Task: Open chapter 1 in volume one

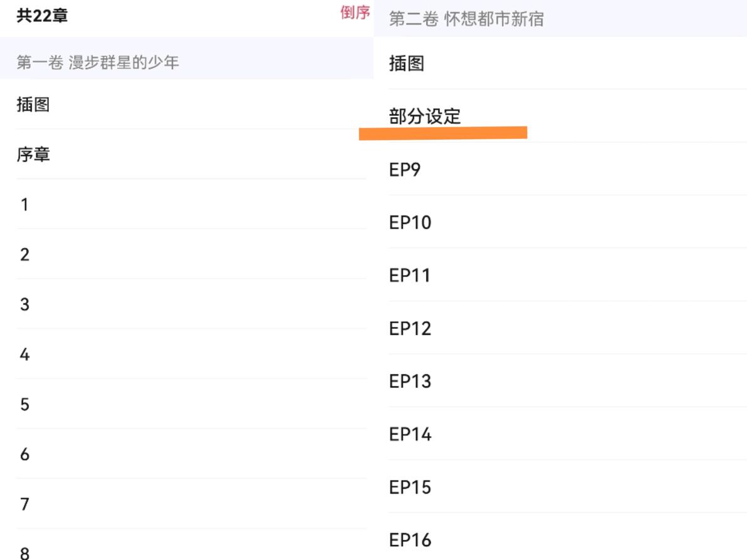Action: [191, 204]
